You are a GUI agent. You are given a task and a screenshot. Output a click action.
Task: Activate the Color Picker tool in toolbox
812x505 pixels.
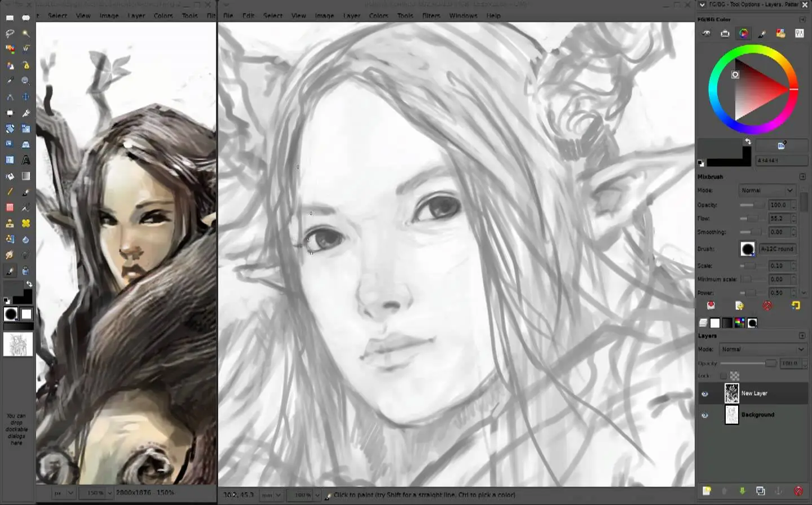pos(10,81)
